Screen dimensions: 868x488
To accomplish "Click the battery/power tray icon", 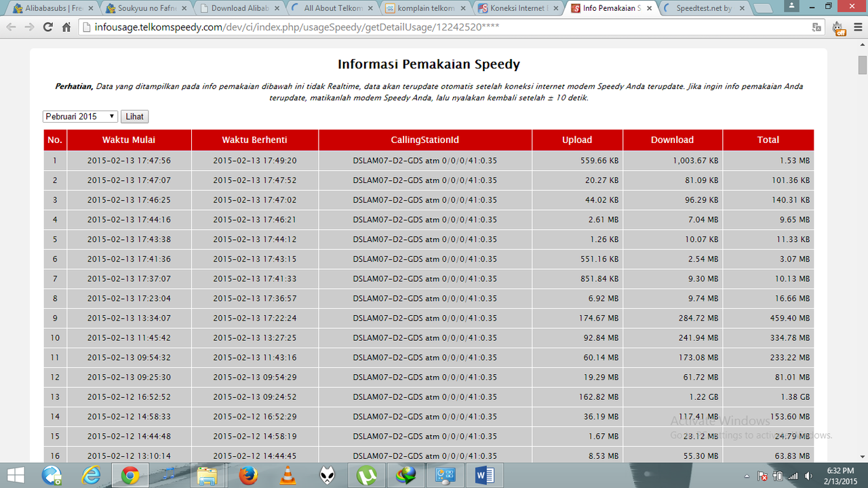I will click(778, 476).
